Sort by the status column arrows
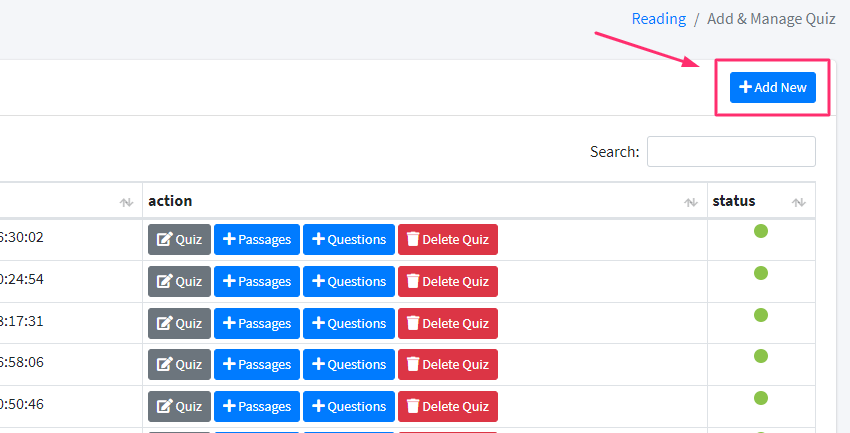 (799, 202)
